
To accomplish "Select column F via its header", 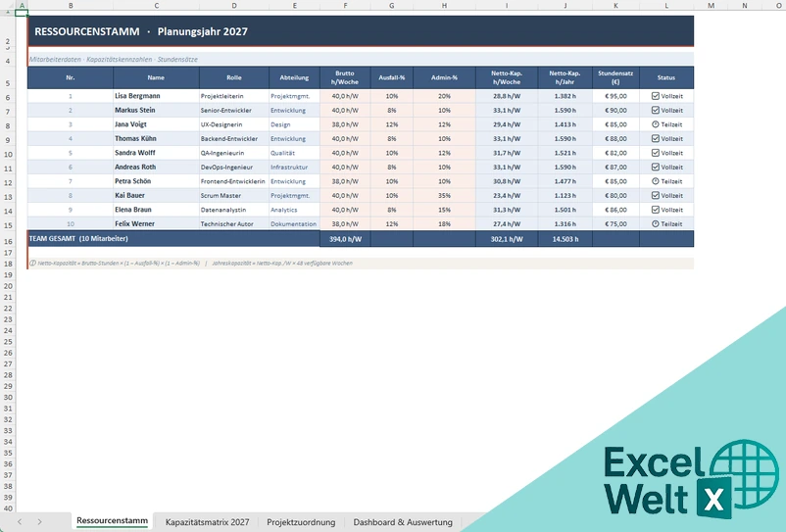I will [345, 6].
